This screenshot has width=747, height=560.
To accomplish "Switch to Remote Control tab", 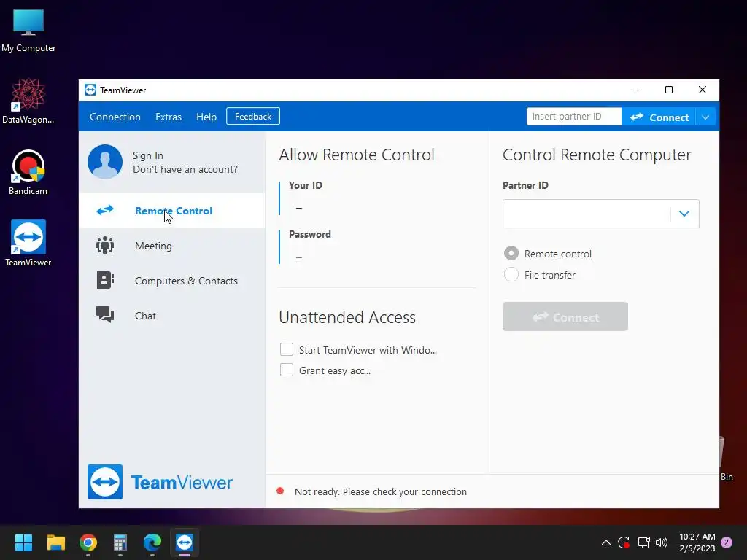I will (172, 211).
